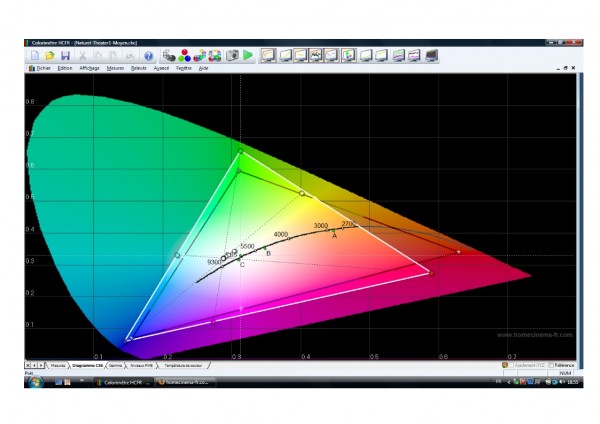
Task: Click the green primary point on the CIE diagram
Action: coord(240,151)
